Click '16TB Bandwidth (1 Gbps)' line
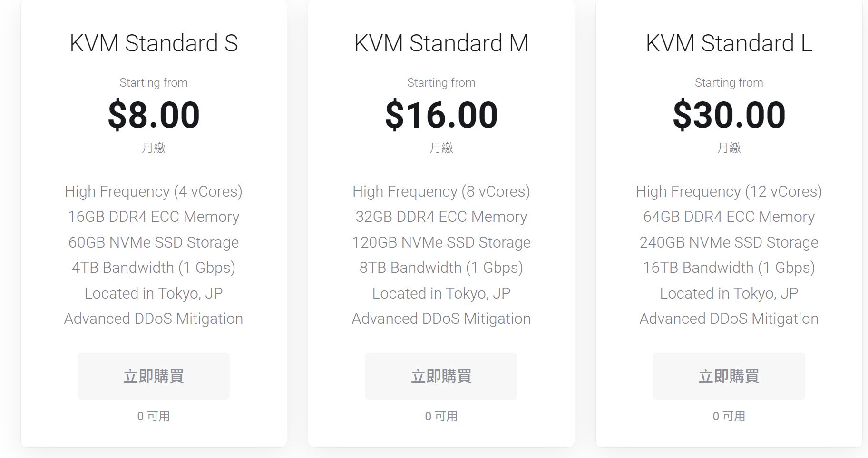This screenshot has width=868, height=458. click(729, 268)
